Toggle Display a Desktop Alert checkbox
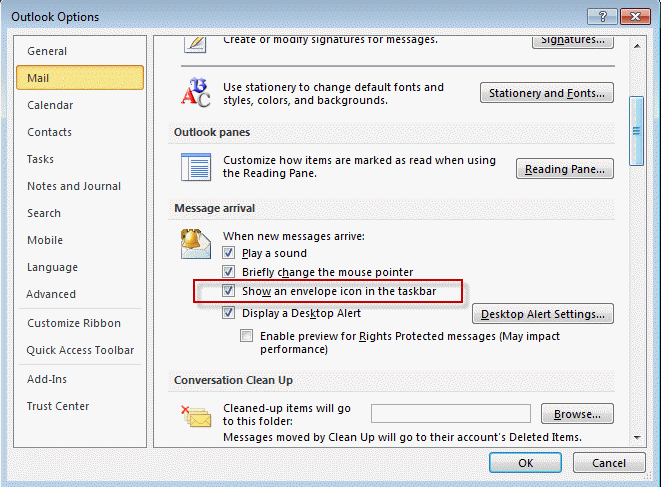Image resolution: width=661 pixels, height=487 pixels. point(228,313)
